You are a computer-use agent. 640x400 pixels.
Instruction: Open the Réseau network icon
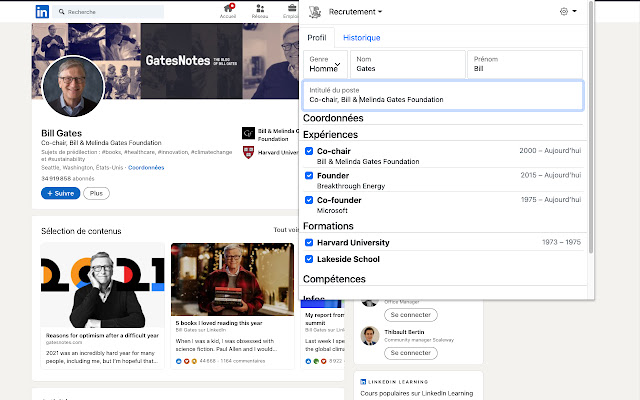(x=260, y=8)
